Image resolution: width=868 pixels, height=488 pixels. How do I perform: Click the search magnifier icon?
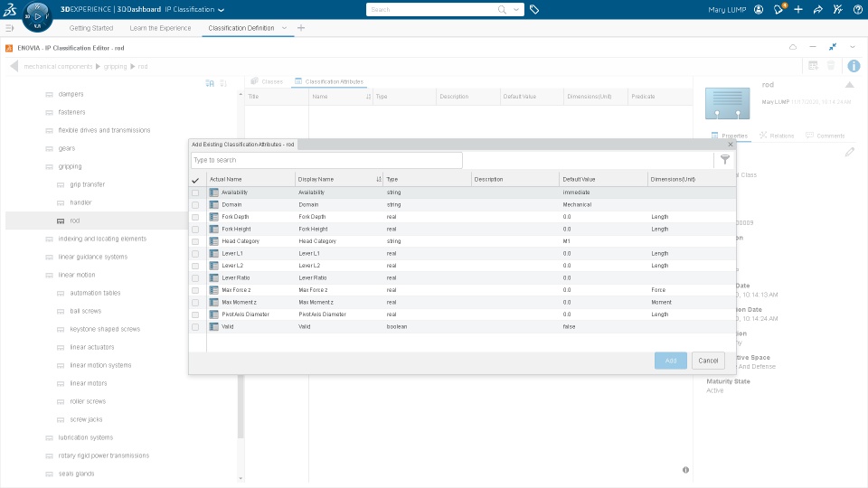pyautogui.click(x=502, y=9)
